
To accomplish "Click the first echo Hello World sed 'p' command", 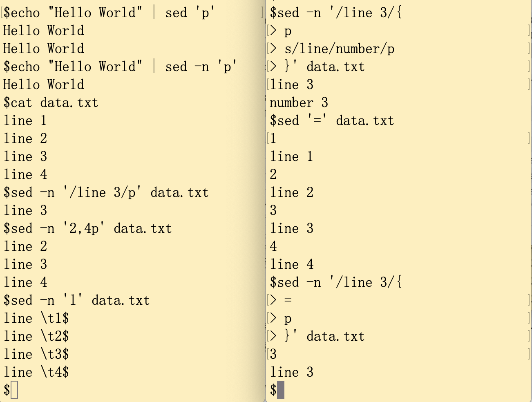I will [109, 13].
